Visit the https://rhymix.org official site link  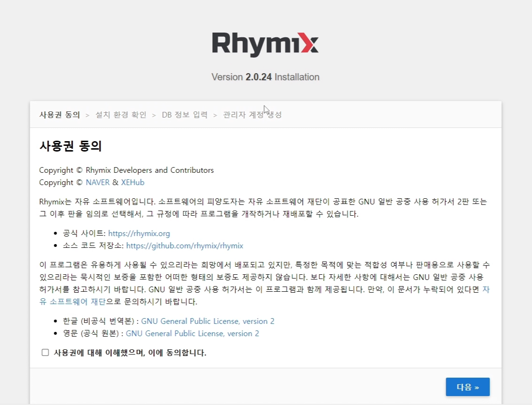point(139,233)
